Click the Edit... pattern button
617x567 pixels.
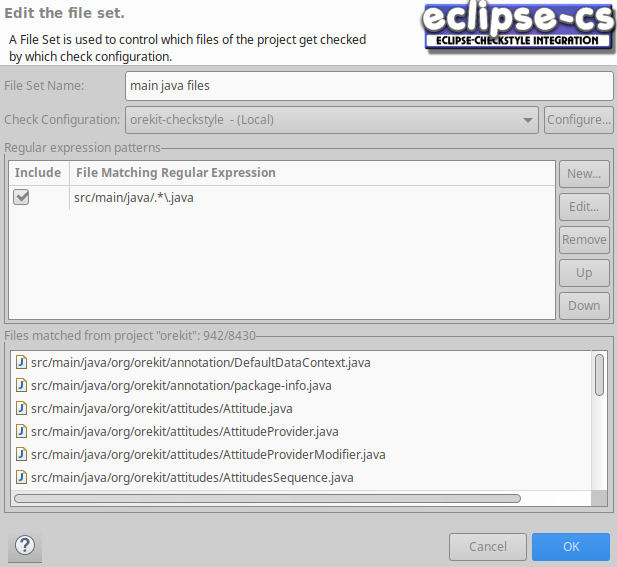[584, 207]
